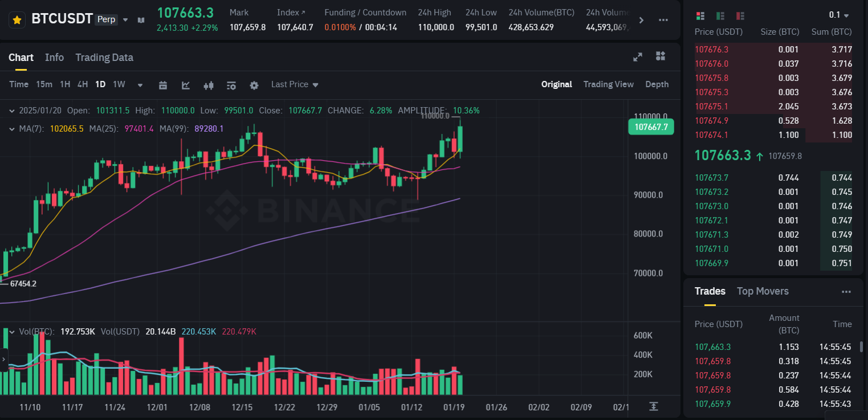Open the Top Movers tab
The image size is (868, 420).
pos(763,291)
